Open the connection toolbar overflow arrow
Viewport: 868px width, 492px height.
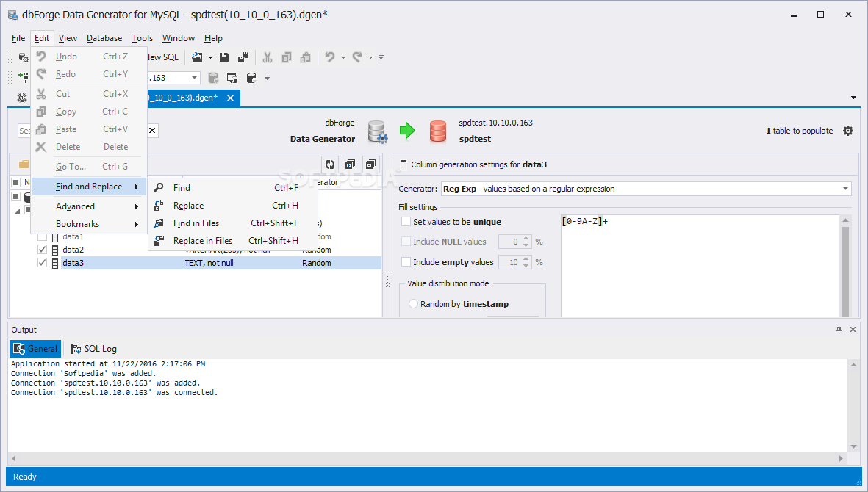tap(267, 78)
